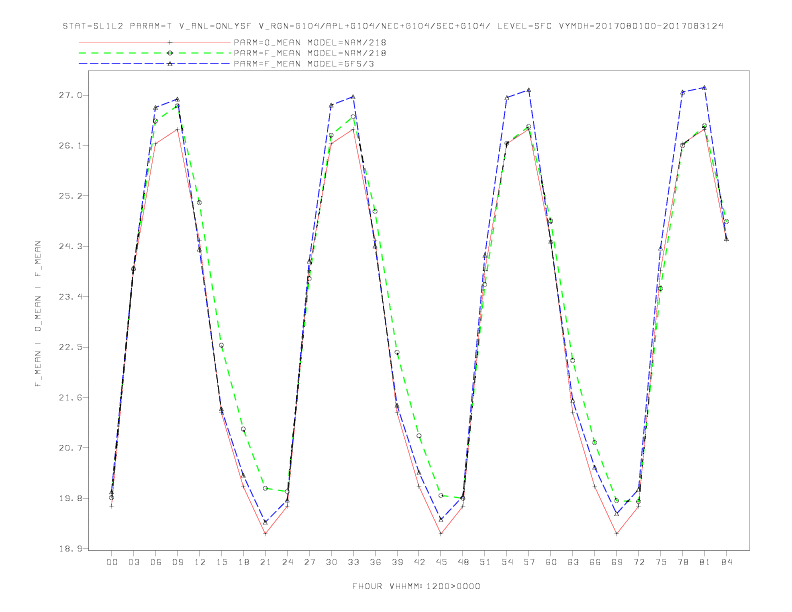Click y-axis tick label 23.4

tap(70, 296)
